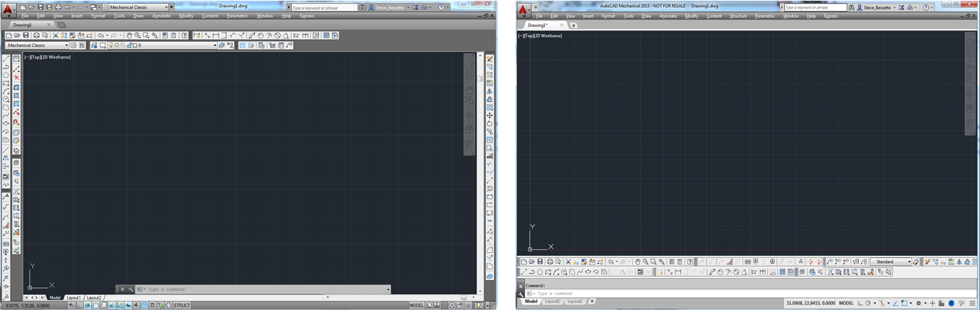Viewport: 980px width, 310px height.
Task: Click the Pan hand icon in left window toolbar
Action: 129,36
